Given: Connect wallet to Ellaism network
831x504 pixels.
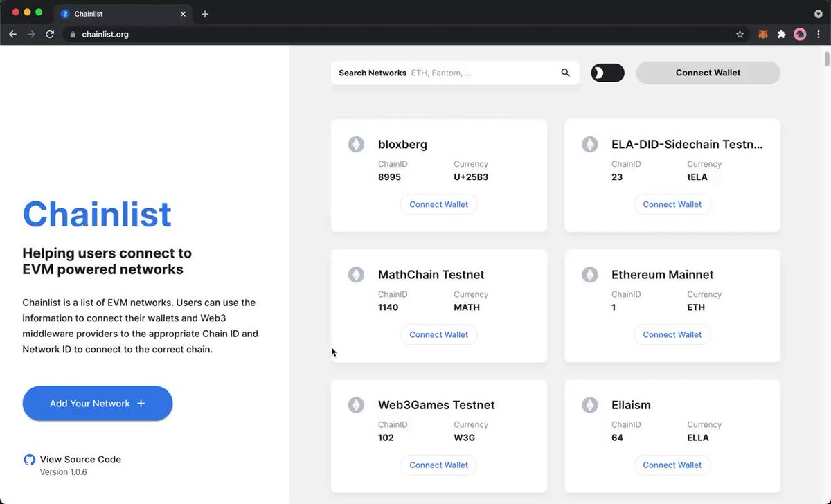Looking at the screenshot, I should tap(672, 465).
